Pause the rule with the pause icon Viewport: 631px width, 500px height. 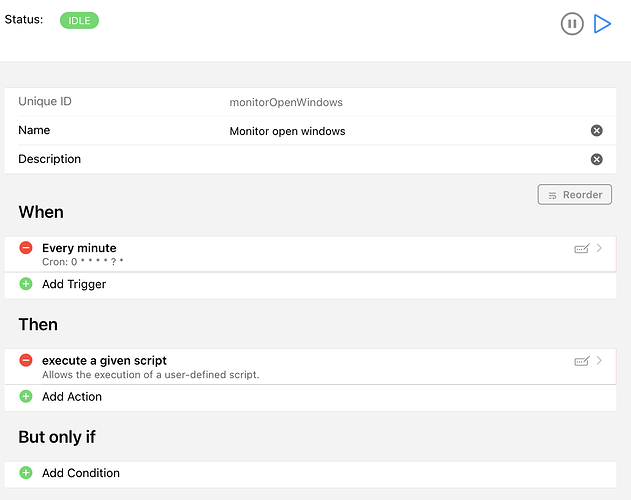(x=572, y=24)
